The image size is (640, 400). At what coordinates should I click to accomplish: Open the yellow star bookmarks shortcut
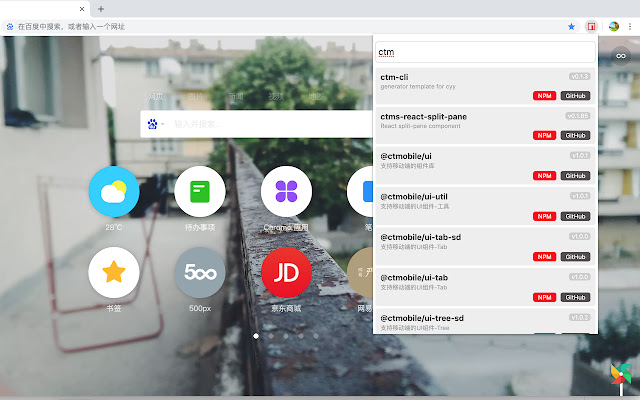coord(114,272)
